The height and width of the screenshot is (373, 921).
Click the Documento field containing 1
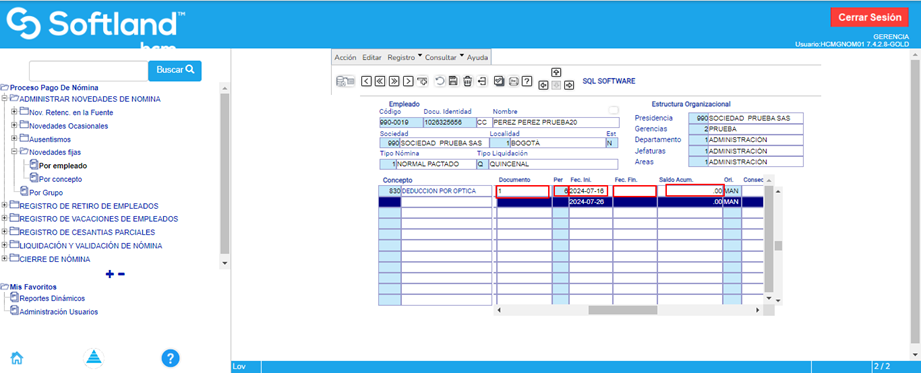[x=523, y=191]
